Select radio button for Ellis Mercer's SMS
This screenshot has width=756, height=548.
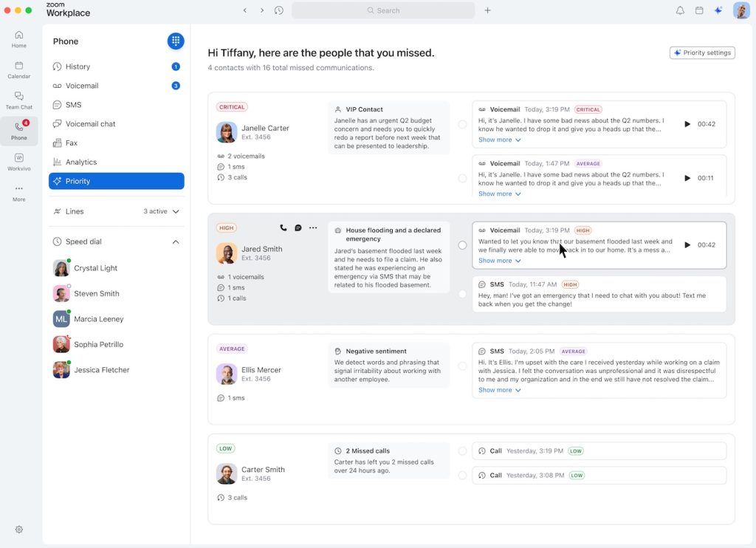462,366
